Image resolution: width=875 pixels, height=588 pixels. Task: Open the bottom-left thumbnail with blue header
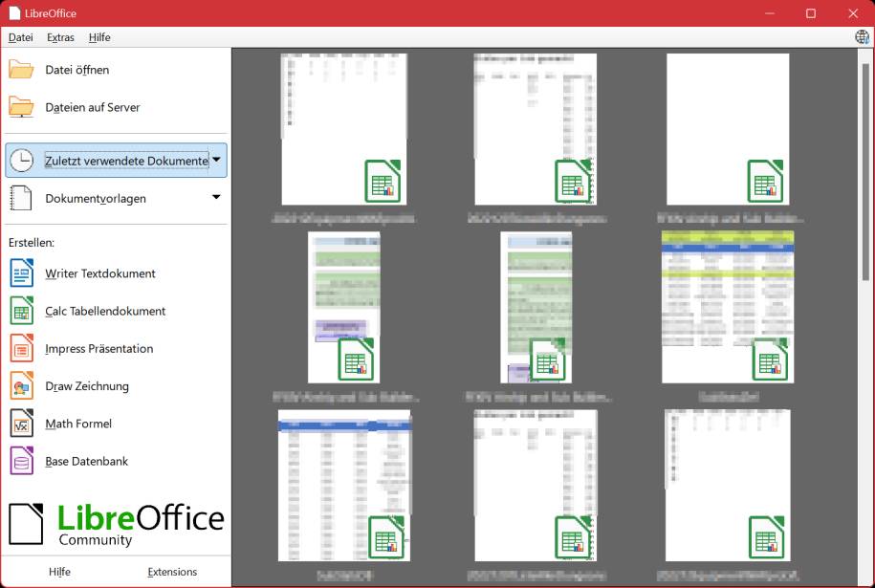pos(344,486)
